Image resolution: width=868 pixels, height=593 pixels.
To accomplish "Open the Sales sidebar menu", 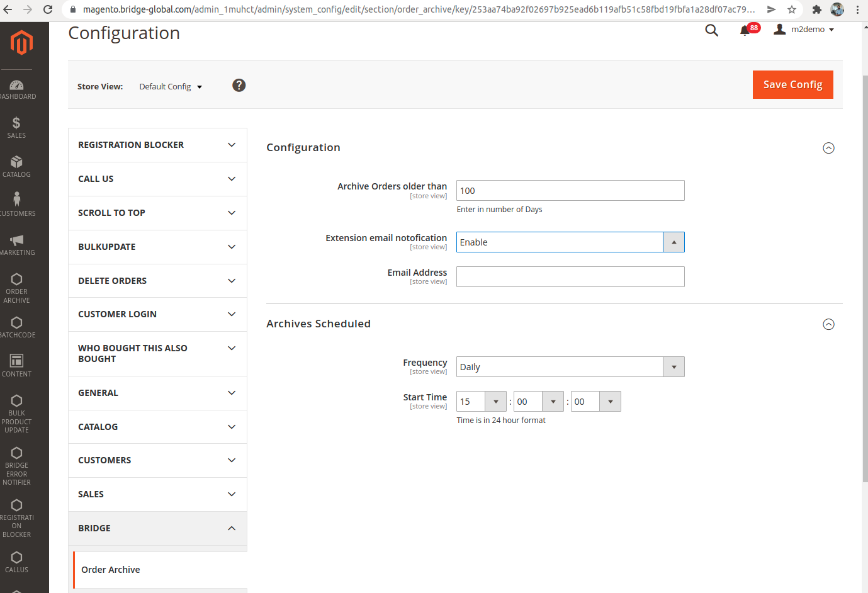I will coord(17,127).
